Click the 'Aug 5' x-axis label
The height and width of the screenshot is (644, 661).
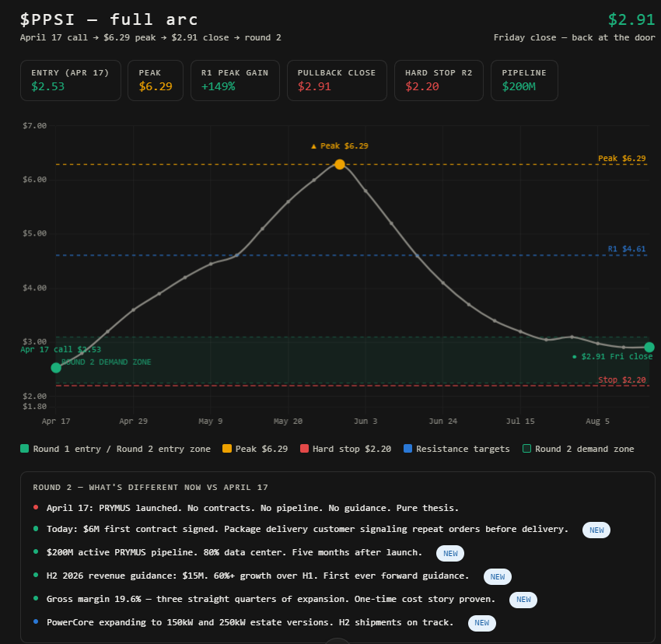(597, 421)
